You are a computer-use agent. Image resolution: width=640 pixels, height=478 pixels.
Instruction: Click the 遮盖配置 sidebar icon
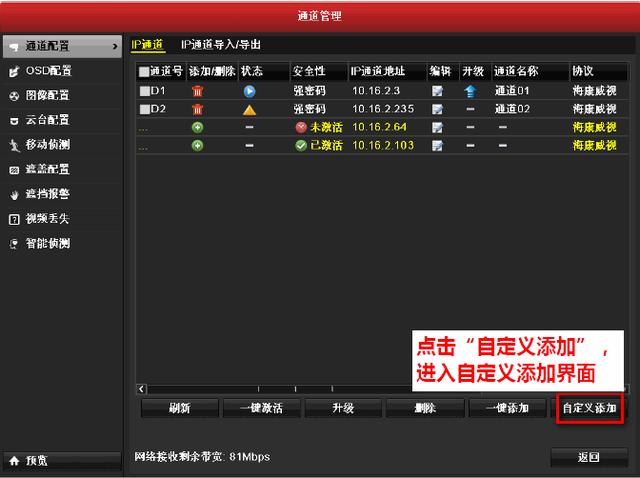tap(14, 170)
